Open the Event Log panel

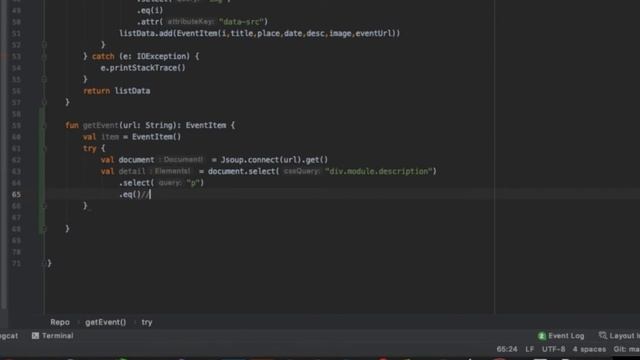(561, 336)
